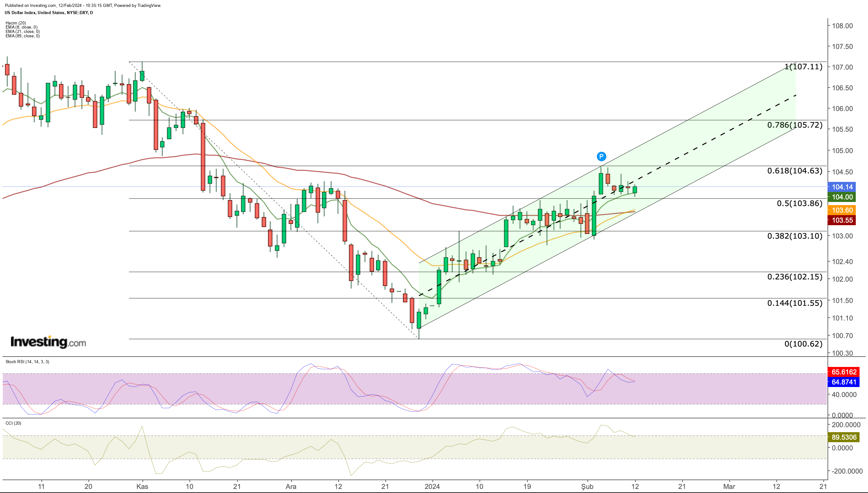Select the 'EMA (8, close, 0)' indicator label

tap(21, 27)
